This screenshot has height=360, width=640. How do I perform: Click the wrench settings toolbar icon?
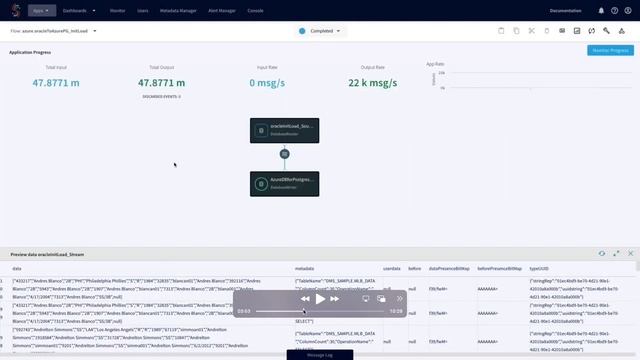pyautogui.click(x=607, y=31)
